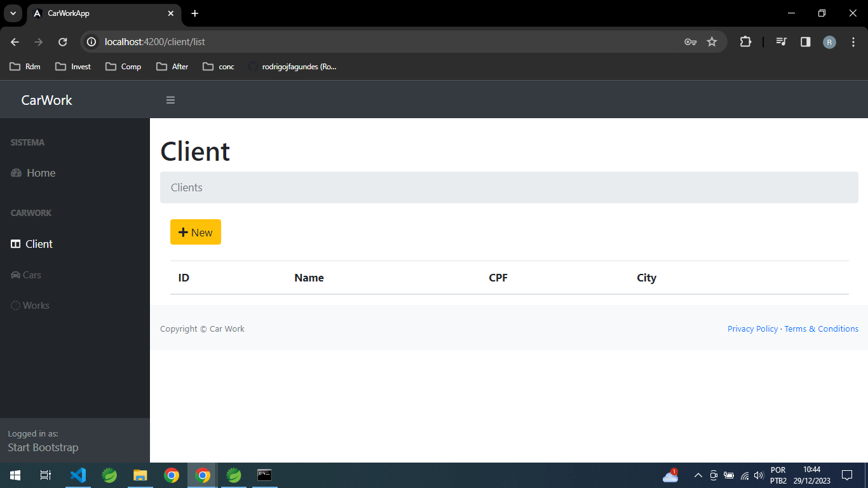868x488 pixels.
Task: Open the CarWork brand link
Action: pos(47,100)
